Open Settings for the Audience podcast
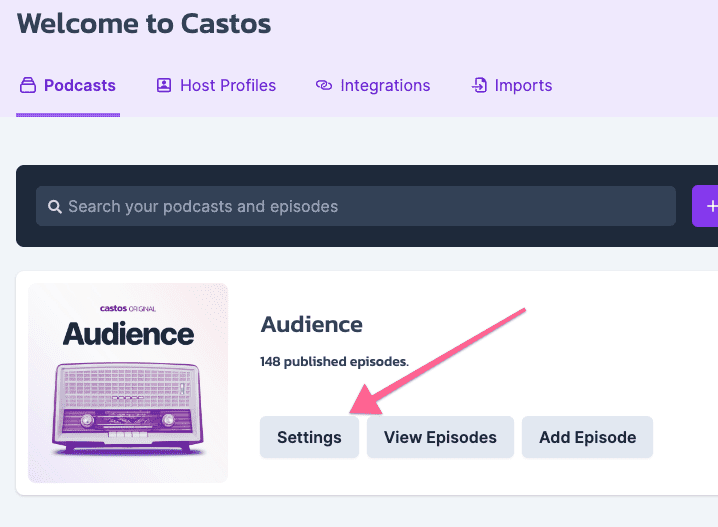Viewport: 718px width, 527px height. click(x=309, y=437)
